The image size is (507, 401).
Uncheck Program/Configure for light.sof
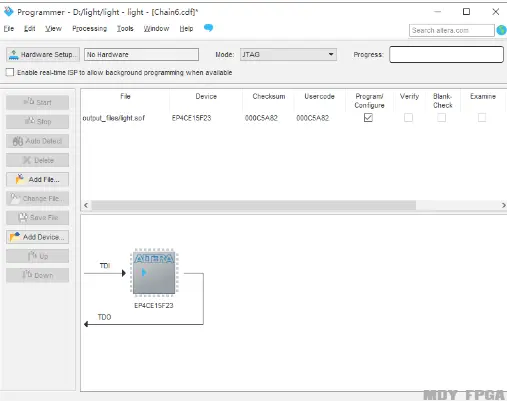368,118
